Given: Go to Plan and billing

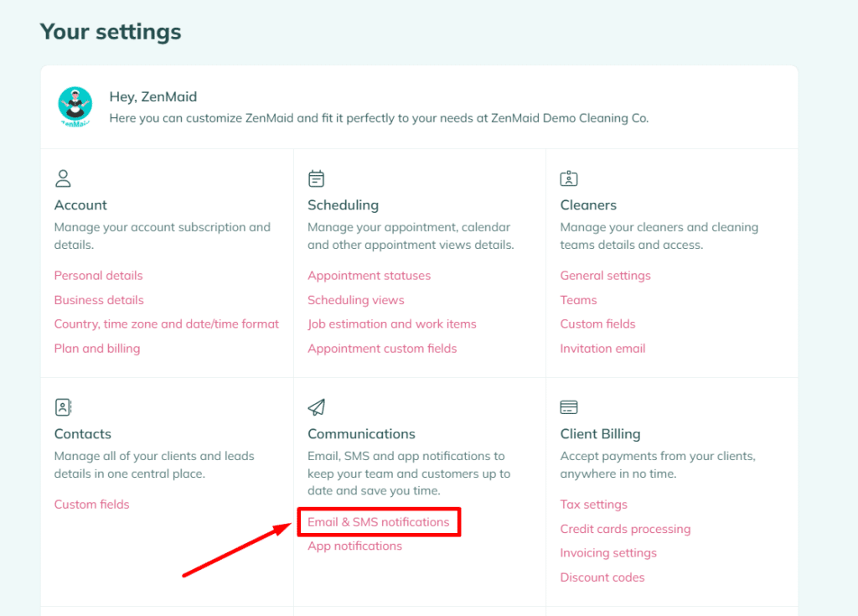Looking at the screenshot, I should 97,349.
